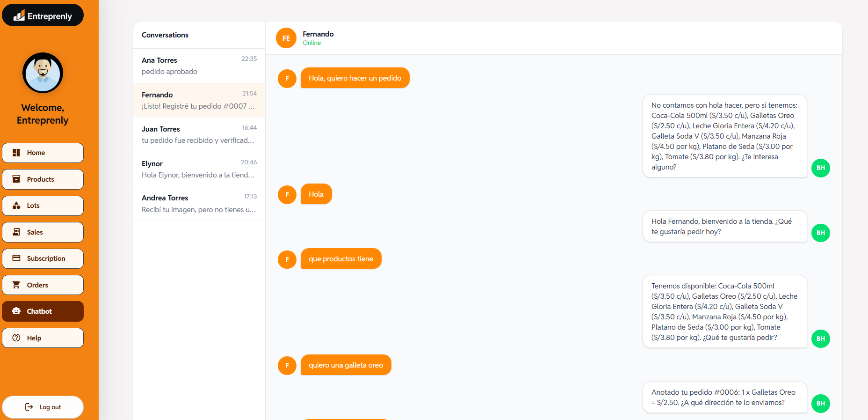Open the Orders page button

click(x=43, y=285)
